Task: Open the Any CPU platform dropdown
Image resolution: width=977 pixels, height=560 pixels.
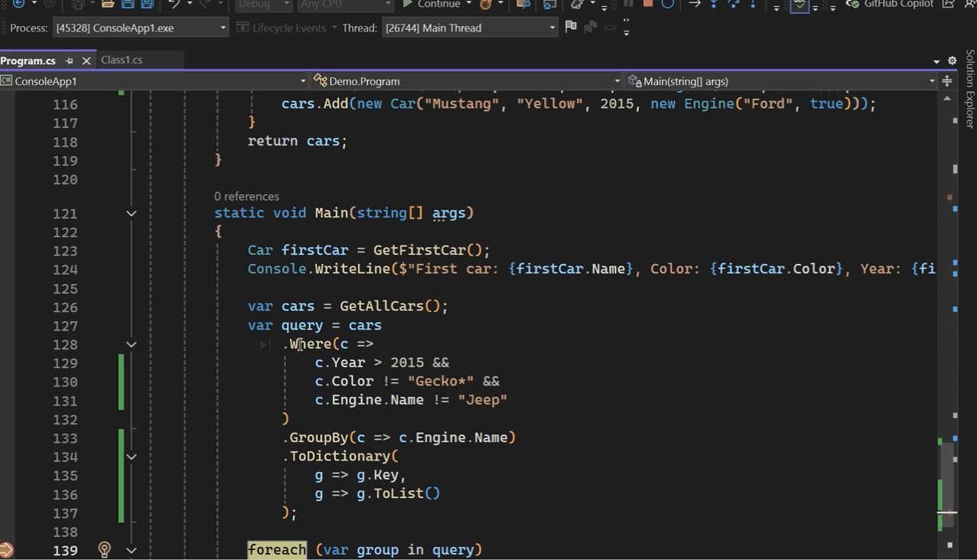Action: pyautogui.click(x=344, y=5)
